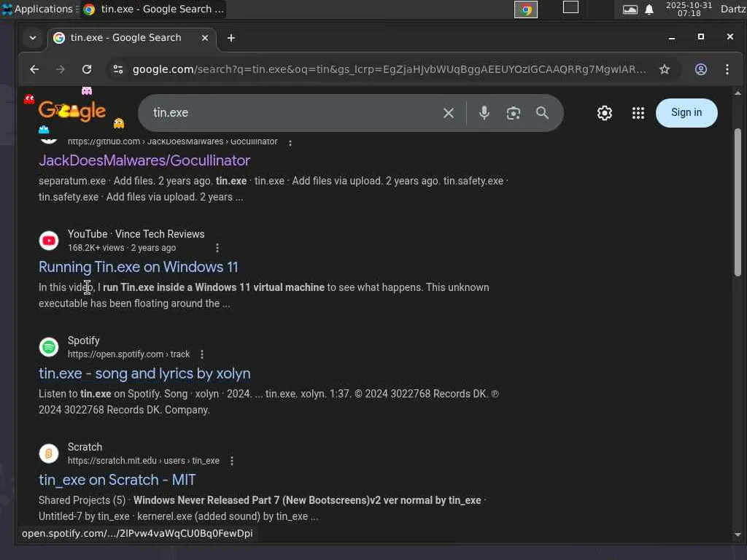Bookmark this page with the star icon
Image resolution: width=747 pixels, height=560 pixels.
click(x=665, y=69)
